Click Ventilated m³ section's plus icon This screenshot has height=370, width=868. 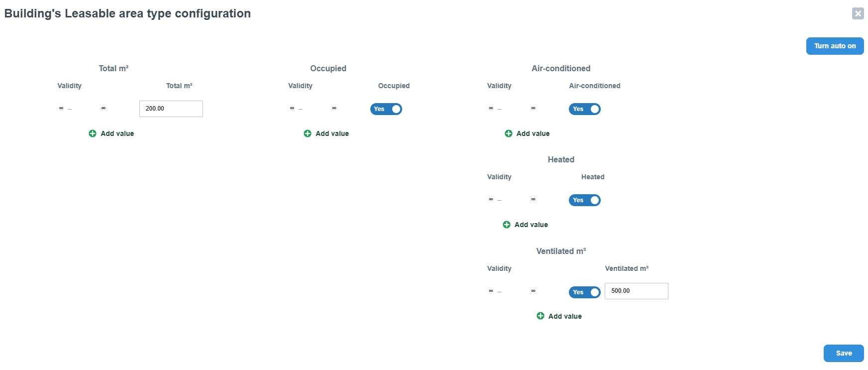click(x=541, y=316)
